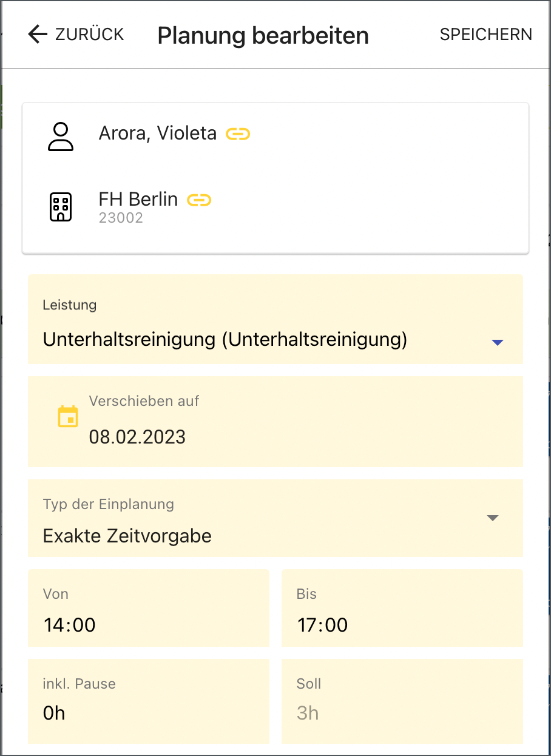Click the link icon next to FH Berlin
Screen dimensions: 551x756
point(199,200)
